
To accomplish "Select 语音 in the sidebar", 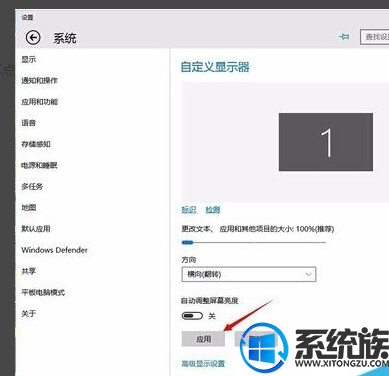I will [x=29, y=123].
